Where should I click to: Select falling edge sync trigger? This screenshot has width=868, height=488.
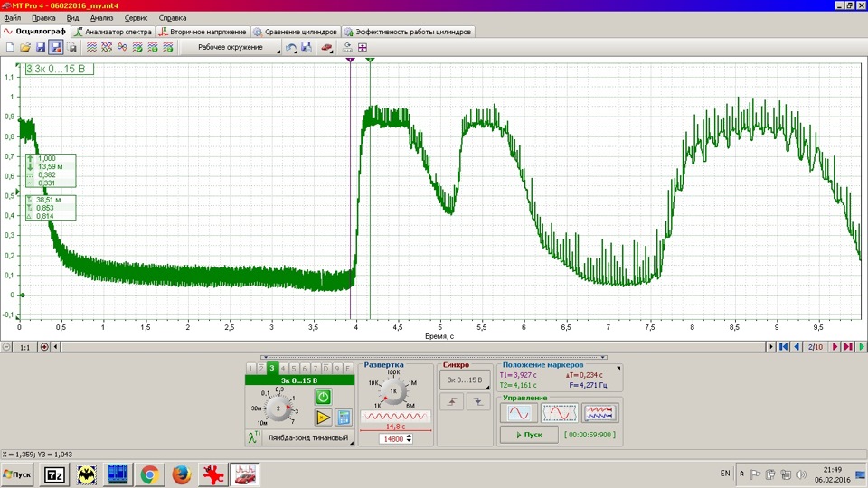(x=477, y=402)
